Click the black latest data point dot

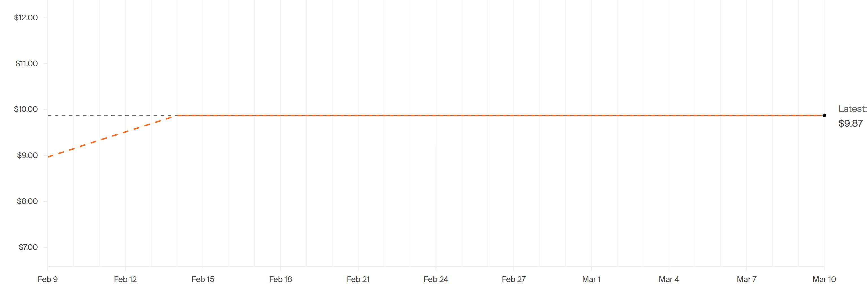coord(824,116)
